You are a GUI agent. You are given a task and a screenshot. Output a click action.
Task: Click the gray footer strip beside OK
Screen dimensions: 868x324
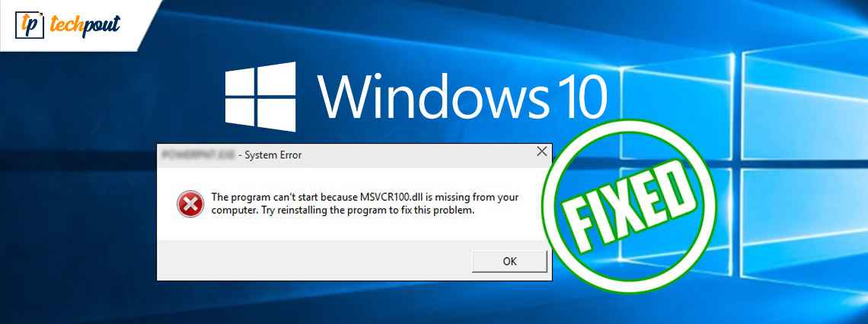pos(314,260)
